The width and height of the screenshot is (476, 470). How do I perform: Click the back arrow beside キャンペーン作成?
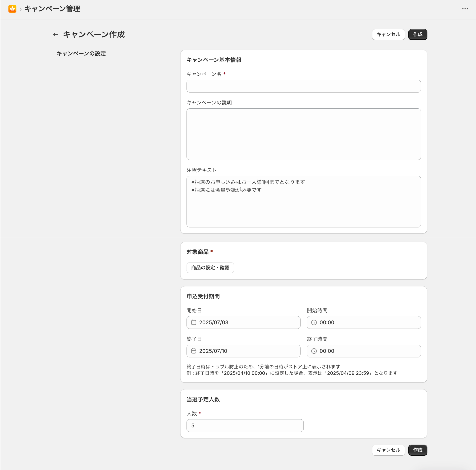point(56,35)
